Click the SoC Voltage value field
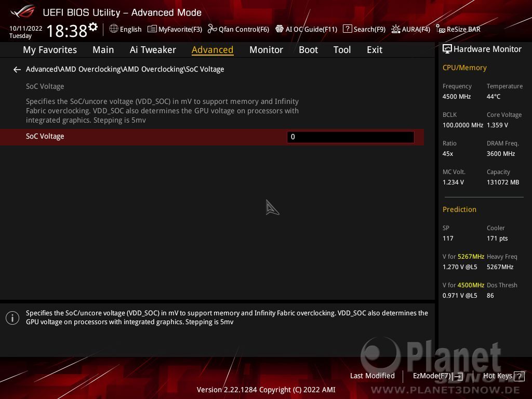 pyautogui.click(x=351, y=137)
